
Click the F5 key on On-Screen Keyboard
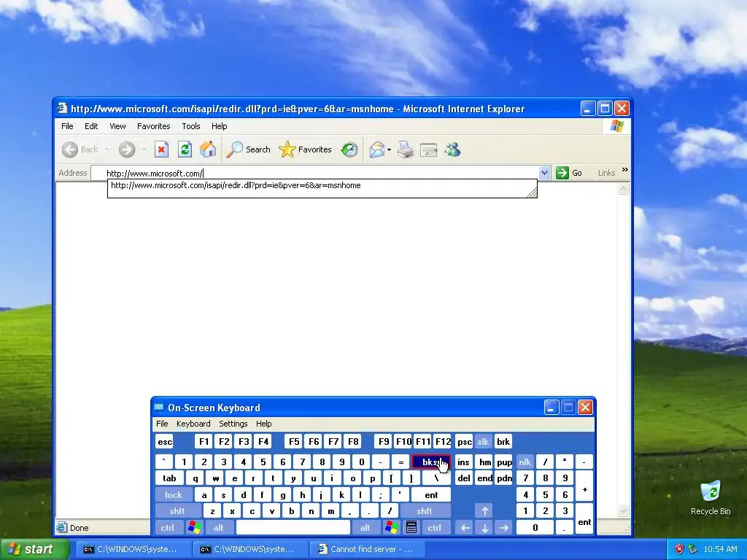pos(294,441)
